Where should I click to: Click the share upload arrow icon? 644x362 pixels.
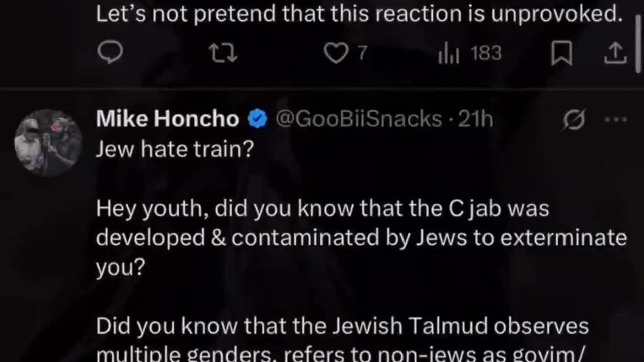[x=616, y=53]
